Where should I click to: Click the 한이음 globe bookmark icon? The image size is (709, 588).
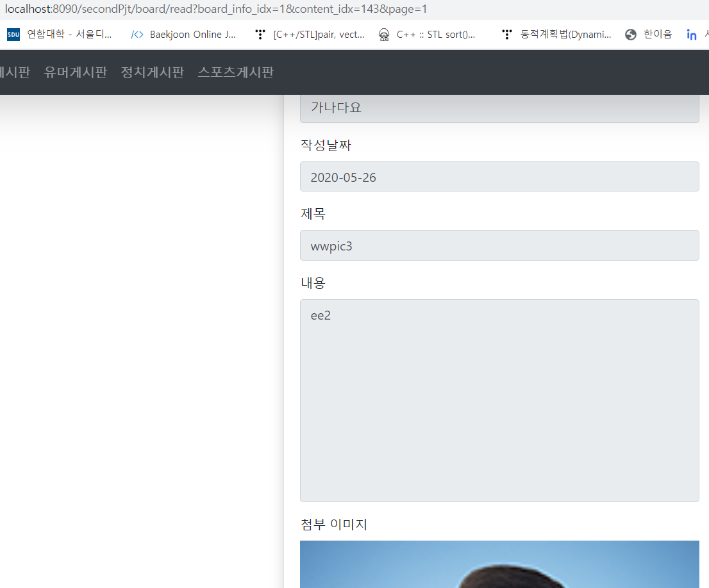click(631, 35)
